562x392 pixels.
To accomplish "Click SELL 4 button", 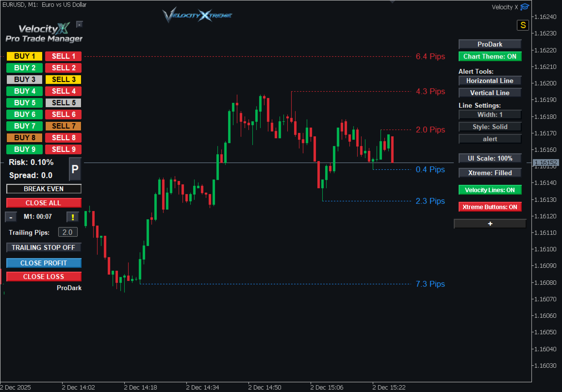I will pyautogui.click(x=64, y=91).
